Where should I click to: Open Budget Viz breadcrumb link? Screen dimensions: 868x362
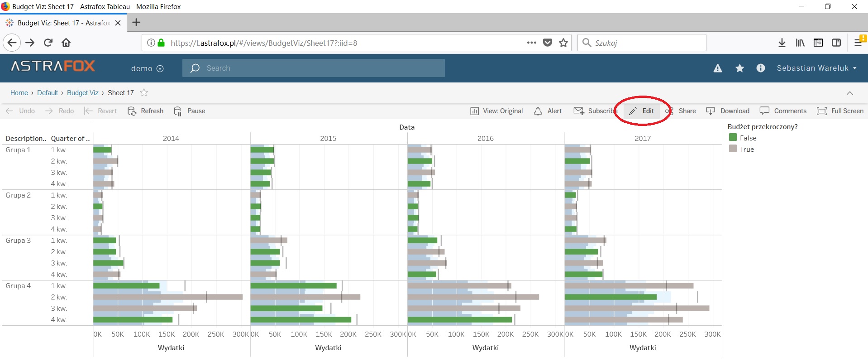[x=82, y=93]
